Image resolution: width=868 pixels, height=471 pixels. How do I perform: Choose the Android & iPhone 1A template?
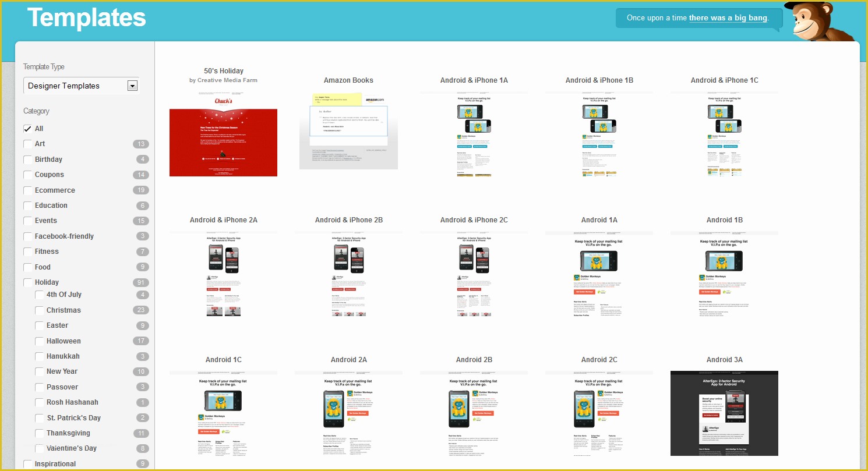474,134
